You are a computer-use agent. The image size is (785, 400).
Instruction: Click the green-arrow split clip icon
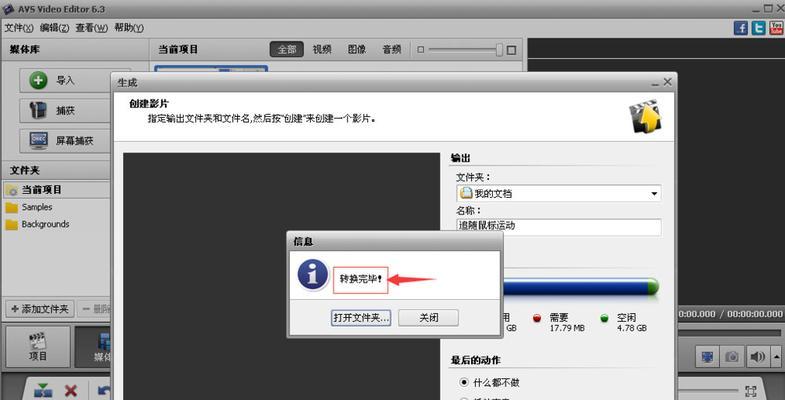coord(44,391)
